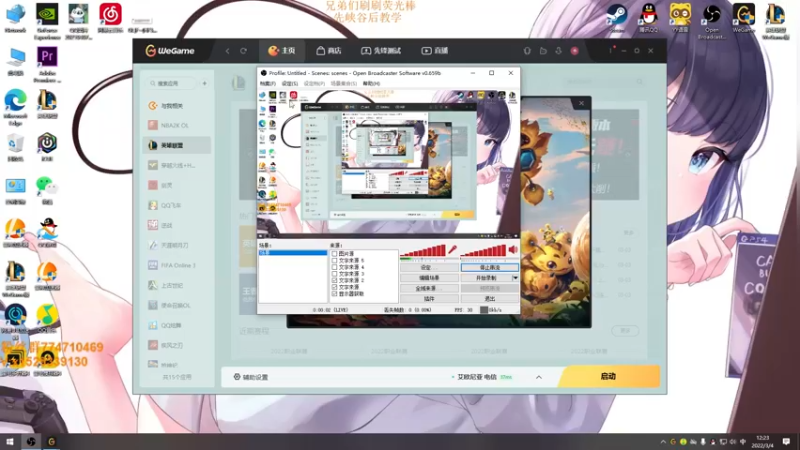Select 英雄联盟 in WeGame sidebar
Screen dimensions: 800x450
tap(177, 145)
